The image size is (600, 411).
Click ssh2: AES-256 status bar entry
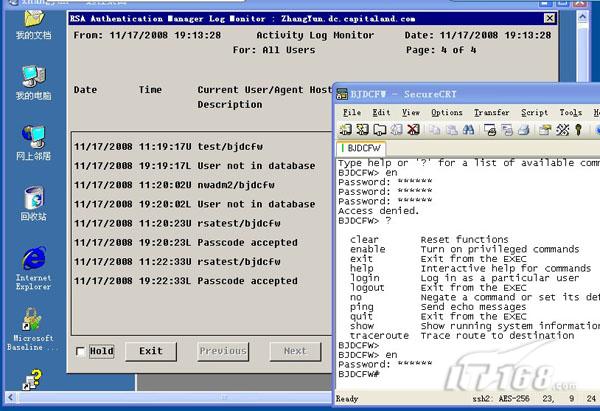501,399
